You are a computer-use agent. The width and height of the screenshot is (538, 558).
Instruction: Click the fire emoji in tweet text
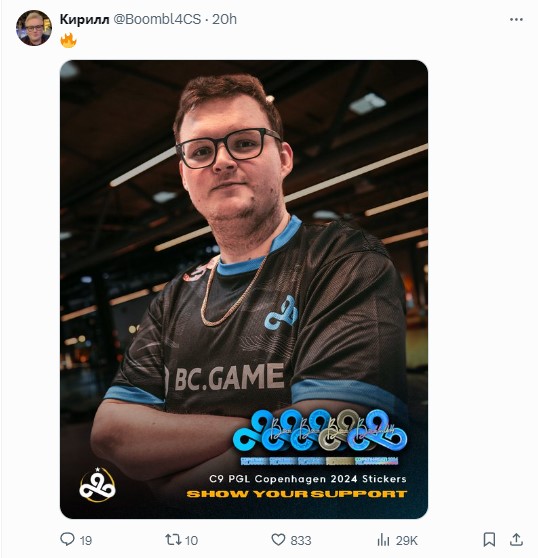click(69, 40)
